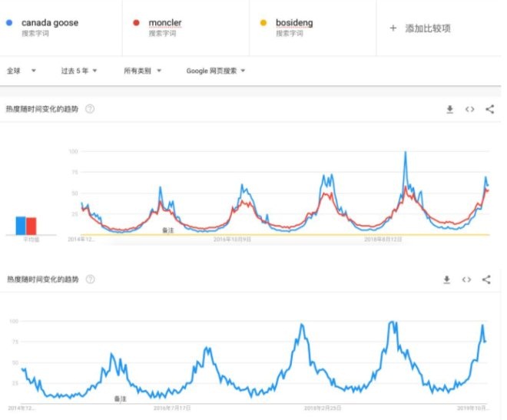Click the 2018年2月25日 axis label
Screen dimensions: 507x420
point(323,408)
